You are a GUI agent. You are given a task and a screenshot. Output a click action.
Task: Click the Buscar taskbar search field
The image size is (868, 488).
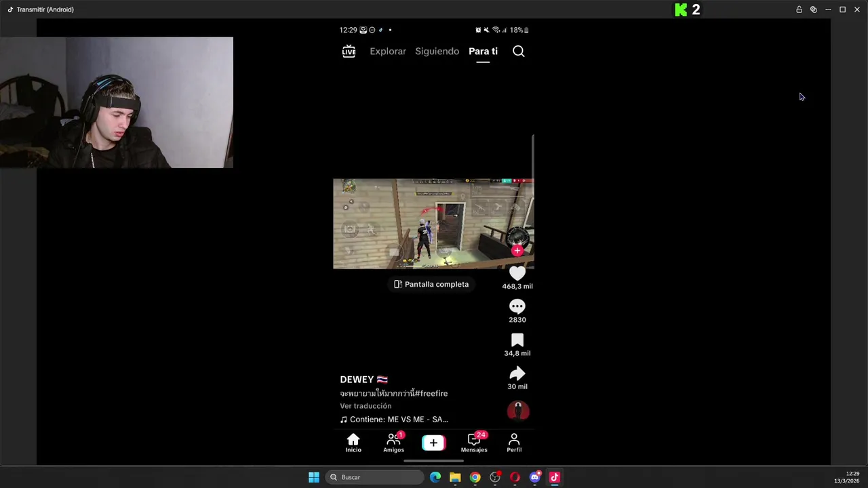tap(375, 477)
